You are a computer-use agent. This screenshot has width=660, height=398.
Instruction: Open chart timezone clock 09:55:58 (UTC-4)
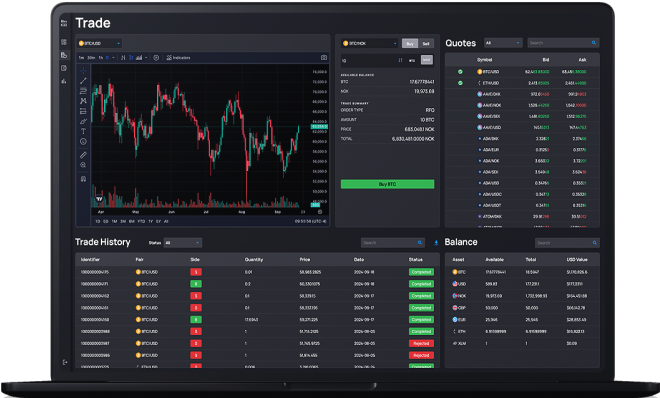[311, 221]
